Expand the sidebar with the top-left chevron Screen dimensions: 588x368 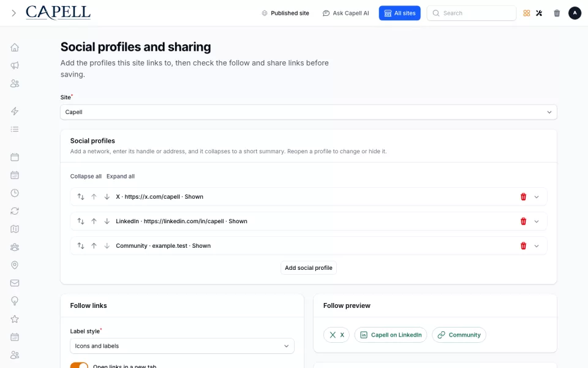tap(14, 13)
